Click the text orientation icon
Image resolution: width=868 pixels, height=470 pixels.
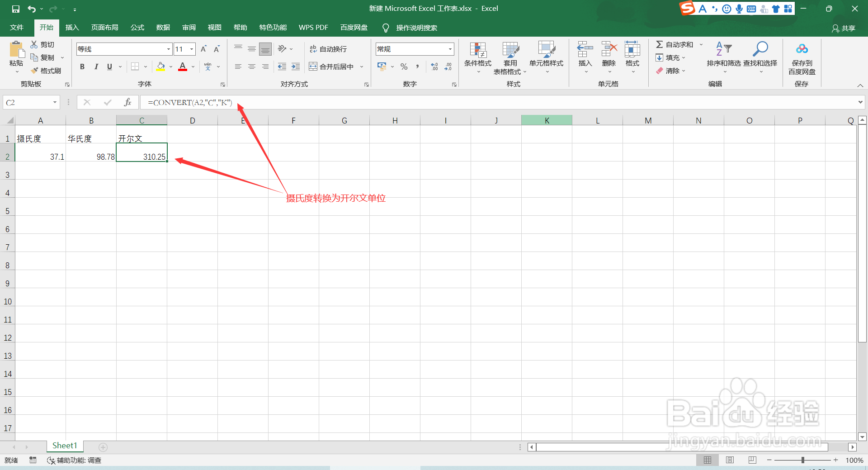click(x=282, y=48)
